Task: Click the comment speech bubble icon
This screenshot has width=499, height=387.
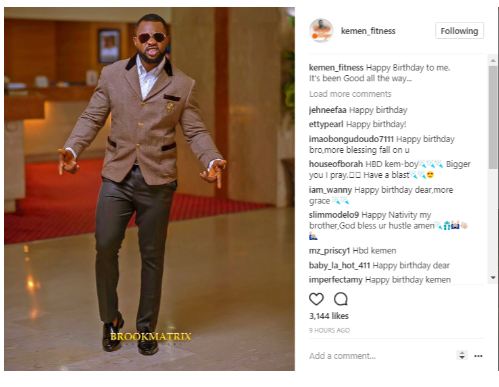Action: pos(341,299)
